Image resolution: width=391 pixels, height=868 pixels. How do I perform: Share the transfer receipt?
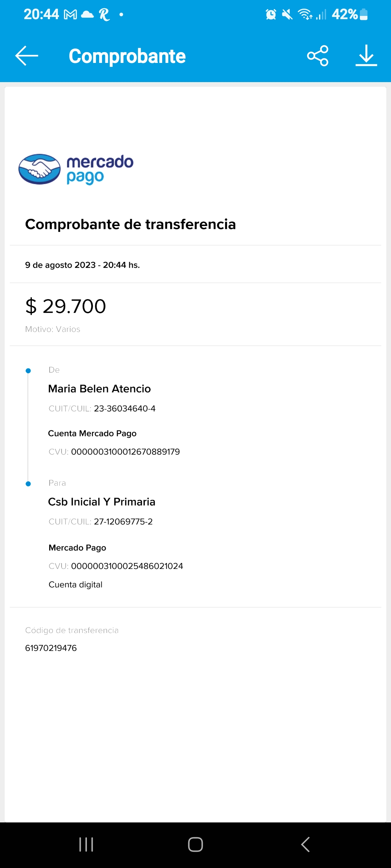point(318,56)
